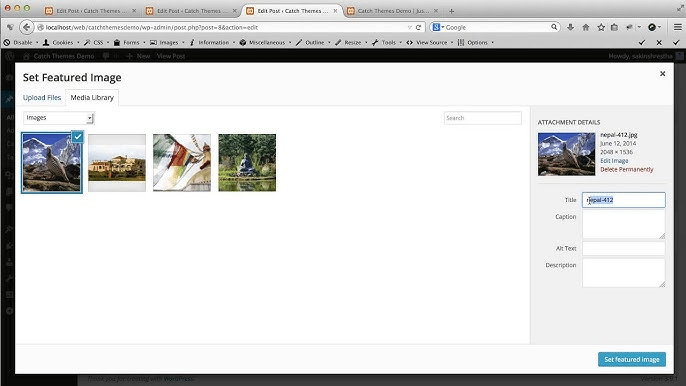The height and width of the screenshot is (386, 686).
Task: Click the Set featured image button
Action: 632,359
